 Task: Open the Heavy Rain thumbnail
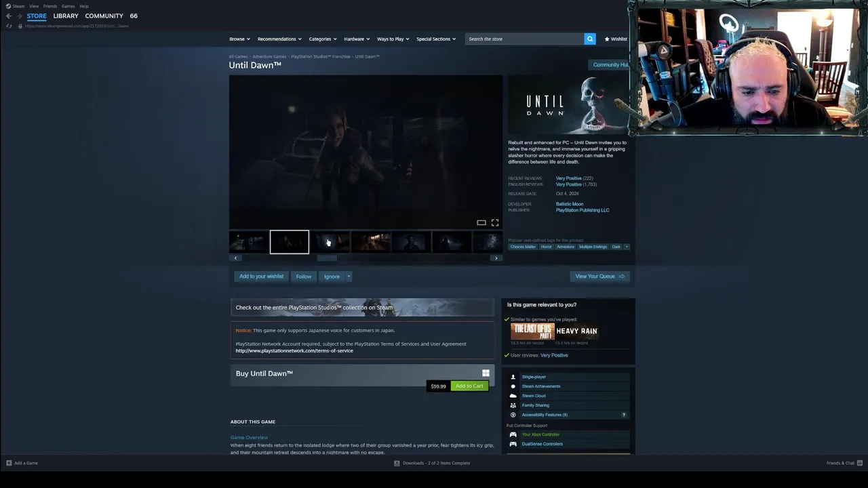click(577, 331)
